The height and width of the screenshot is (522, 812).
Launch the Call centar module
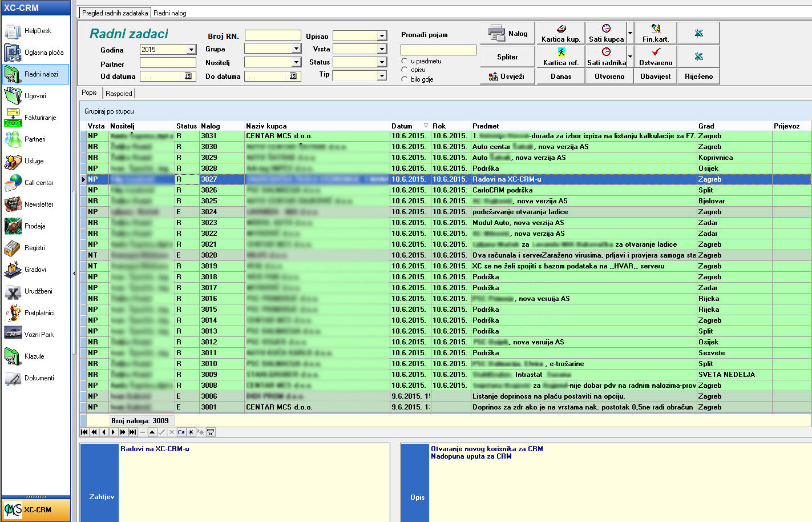tap(35, 183)
